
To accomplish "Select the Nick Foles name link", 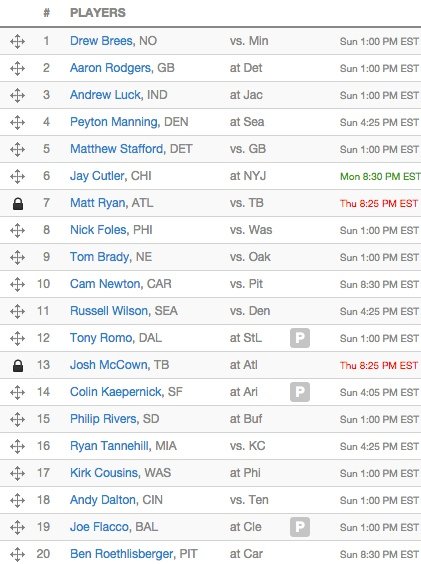I will 98,230.
